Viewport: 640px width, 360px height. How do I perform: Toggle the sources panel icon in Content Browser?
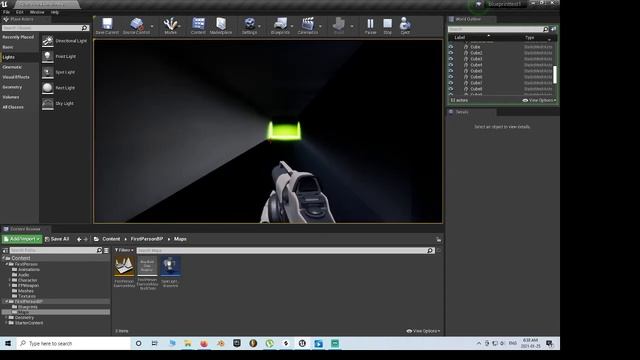point(5,250)
